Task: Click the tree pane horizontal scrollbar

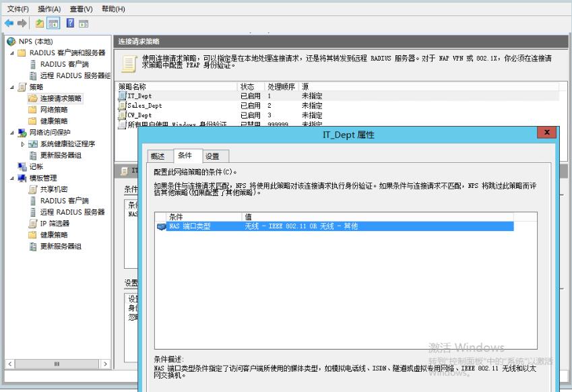Action: pyautogui.click(x=58, y=364)
